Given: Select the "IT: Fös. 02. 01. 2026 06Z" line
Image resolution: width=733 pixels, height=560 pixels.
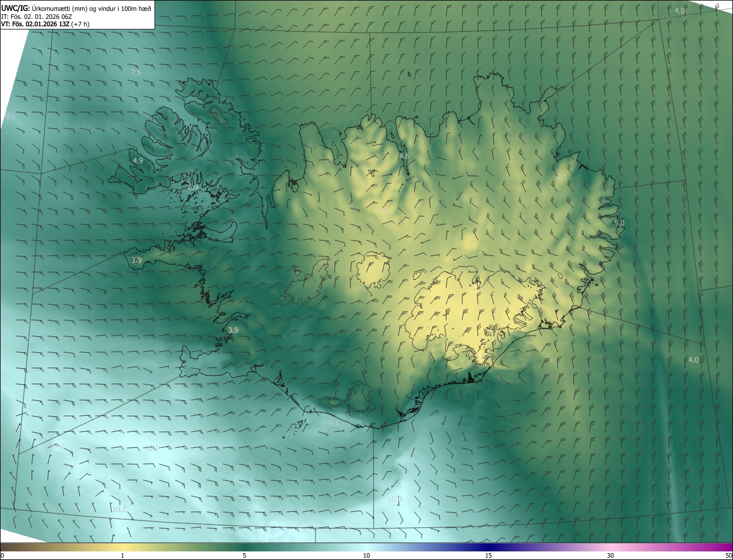Looking at the screenshot, I should coord(37,16).
